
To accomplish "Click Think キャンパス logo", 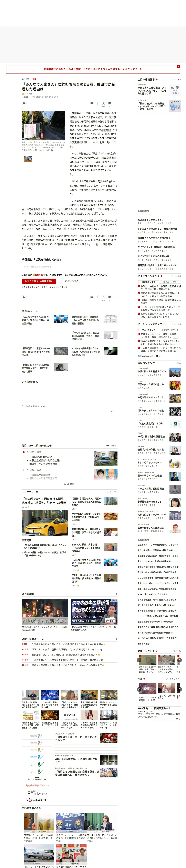I will 37,793.
